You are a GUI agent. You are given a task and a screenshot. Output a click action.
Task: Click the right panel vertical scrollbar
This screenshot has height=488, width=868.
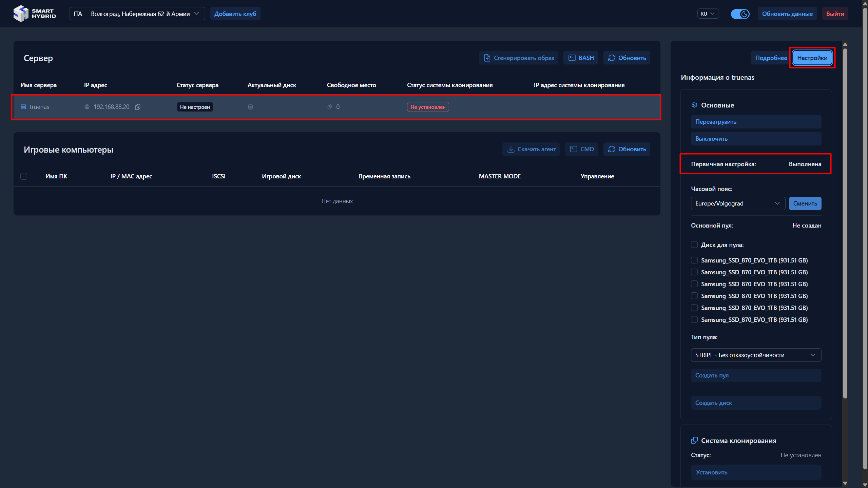pos(845,224)
